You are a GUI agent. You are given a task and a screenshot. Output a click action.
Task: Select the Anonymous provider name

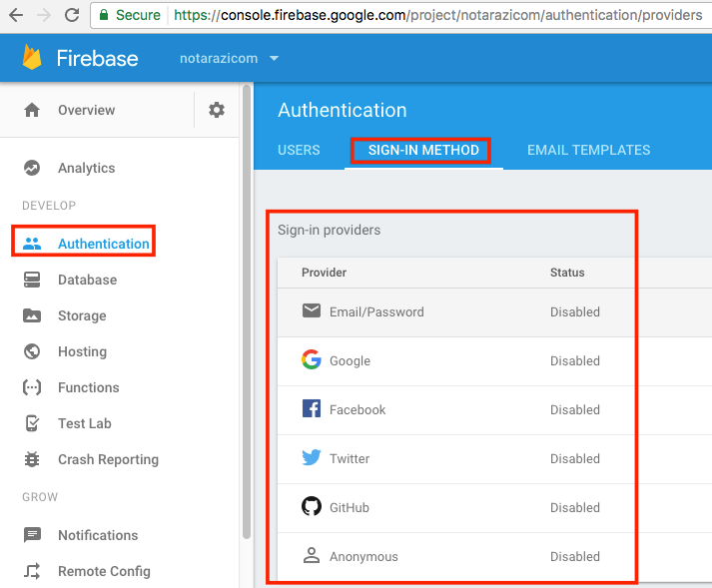(x=363, y=557)
